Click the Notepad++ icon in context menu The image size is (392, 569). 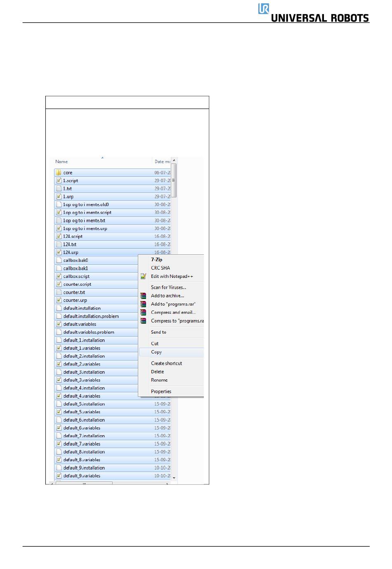143,277
